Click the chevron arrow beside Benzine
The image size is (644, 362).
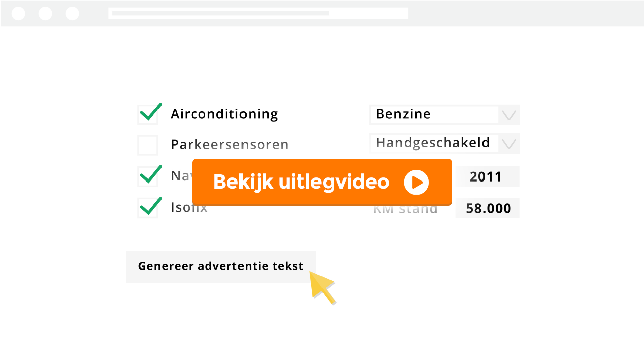click(x=509, y=115)
